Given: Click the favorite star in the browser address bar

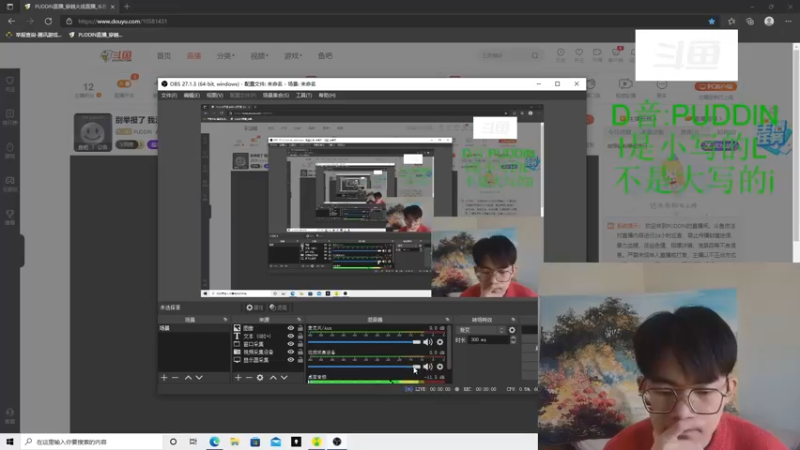Looking at the screenshot, I should pyautogui.click(x=712, y=21).
